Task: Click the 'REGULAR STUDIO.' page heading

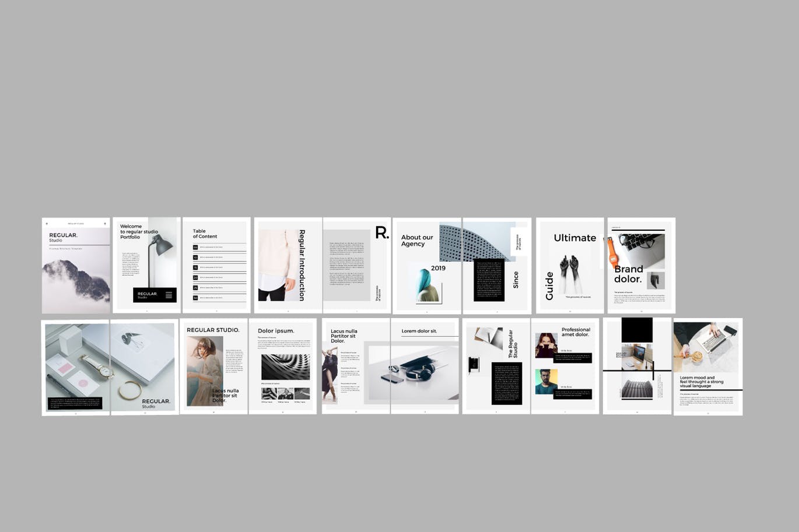Action: (x=213, y=330)
